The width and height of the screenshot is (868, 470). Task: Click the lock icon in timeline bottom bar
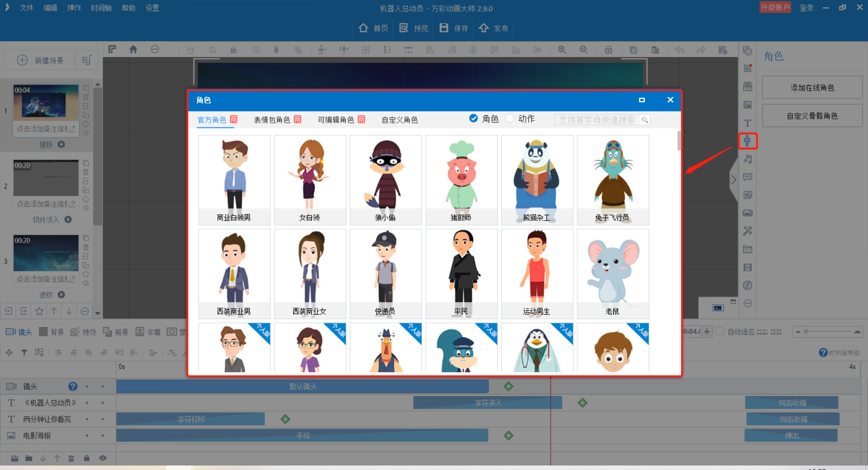(x=86, y=458)
